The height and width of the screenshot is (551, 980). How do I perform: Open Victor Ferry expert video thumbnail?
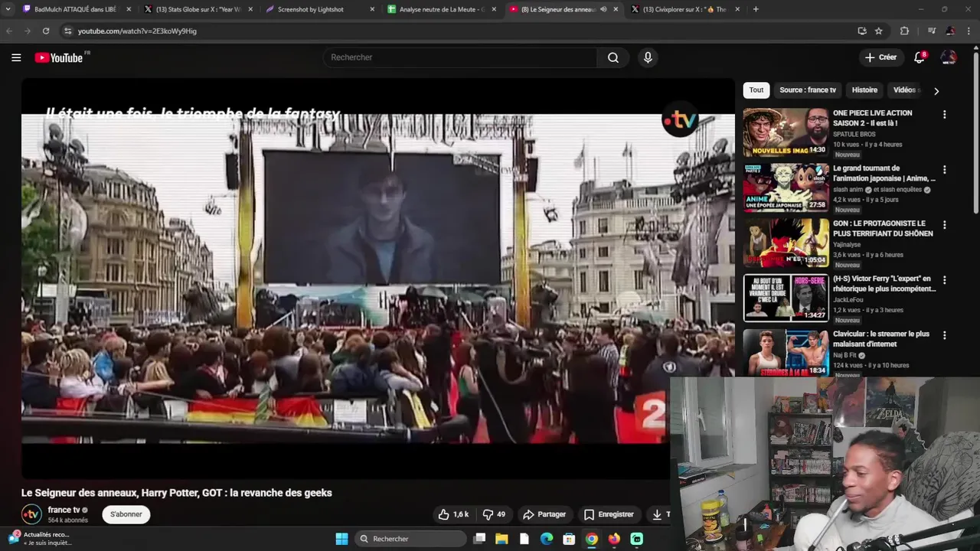point(786,298)
